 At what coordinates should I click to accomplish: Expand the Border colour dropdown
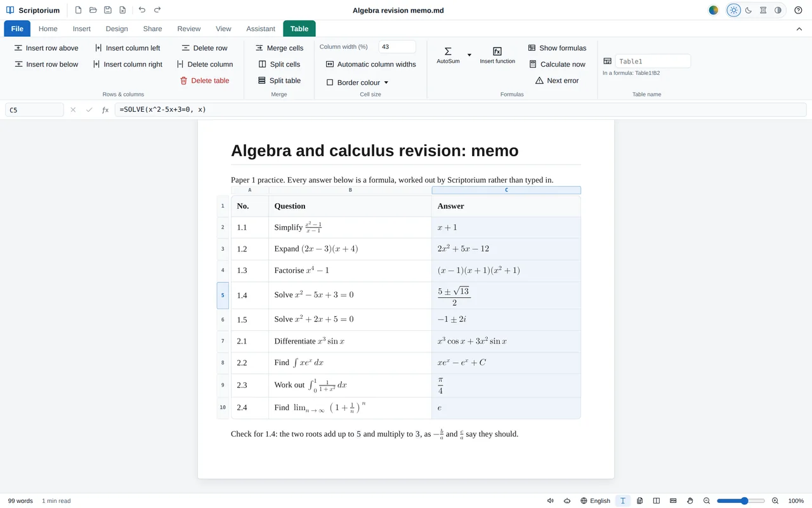[357, 83]
